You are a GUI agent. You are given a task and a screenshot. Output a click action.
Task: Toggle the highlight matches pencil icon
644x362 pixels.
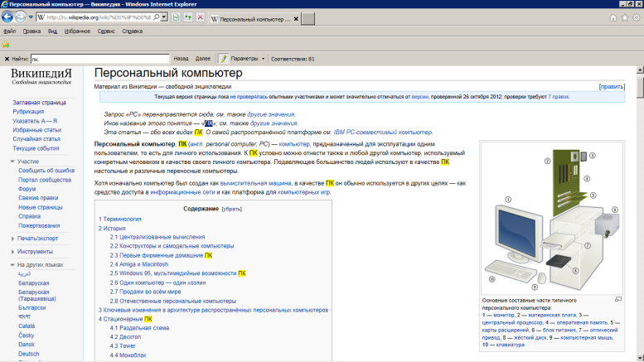(x=223, y=59)
